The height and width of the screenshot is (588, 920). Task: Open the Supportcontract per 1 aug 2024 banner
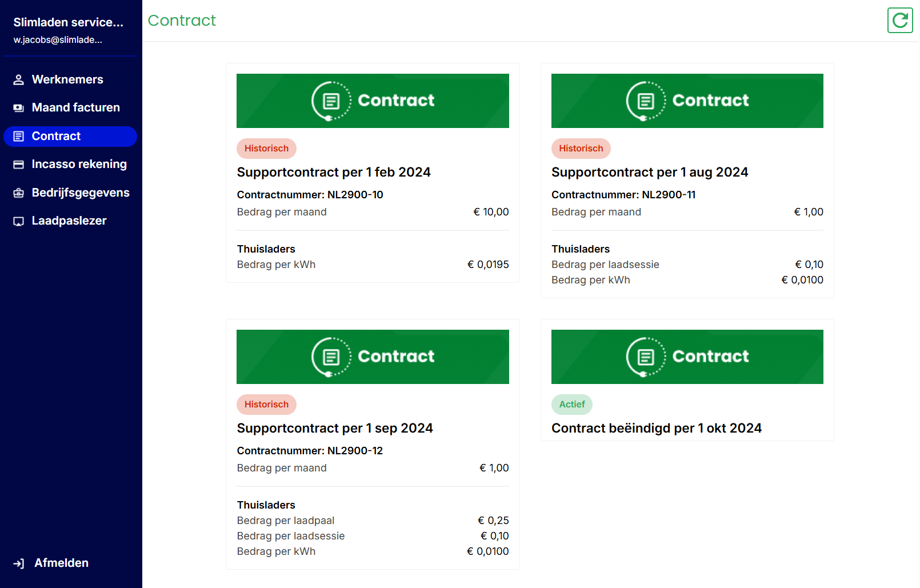click(687, 101)
